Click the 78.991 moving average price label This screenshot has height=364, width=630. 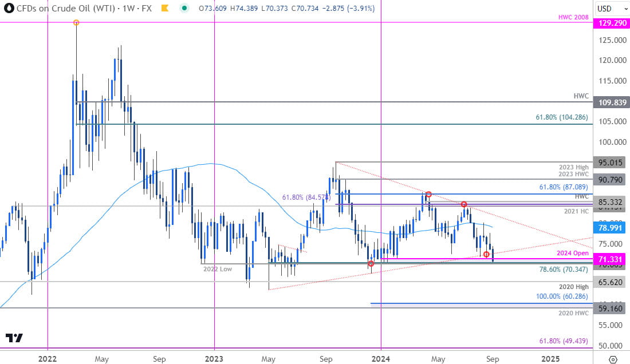tap(611, 228)
